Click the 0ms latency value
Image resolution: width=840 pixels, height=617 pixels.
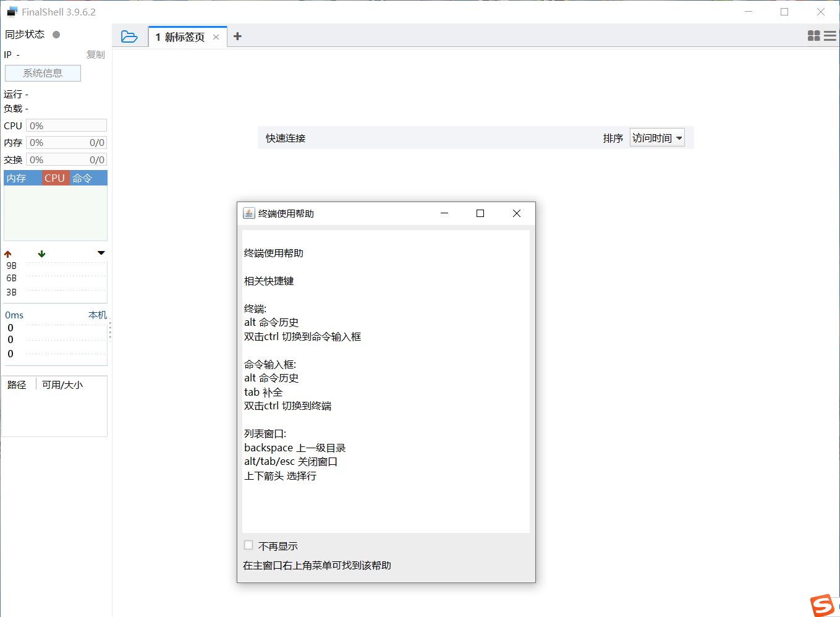click(14, 315)
